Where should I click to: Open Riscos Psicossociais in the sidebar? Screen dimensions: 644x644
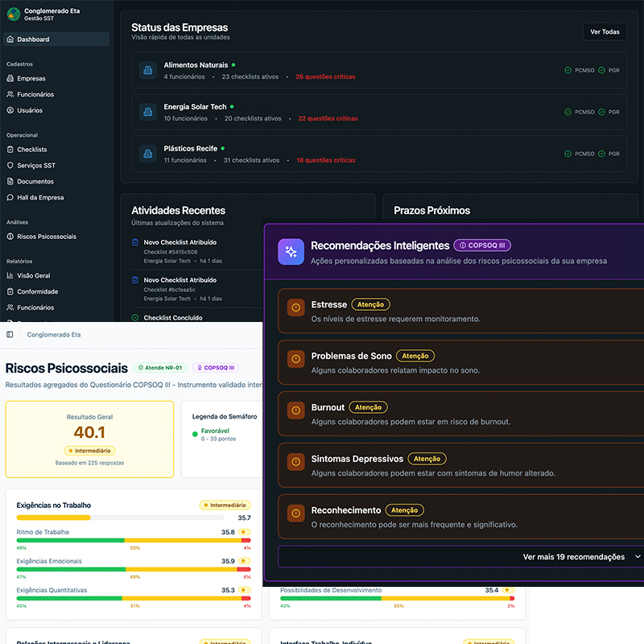(46, 237)
